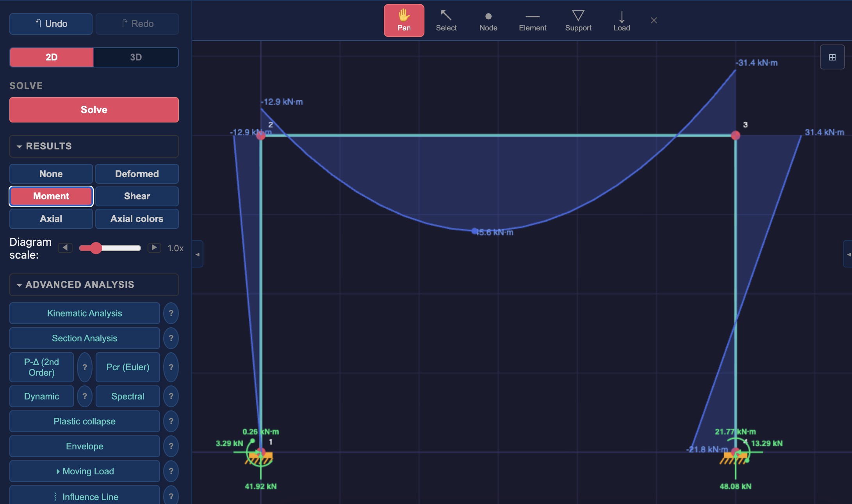Close the toolbar with the X icon
The height and width of the screenshot is (504, 852).
[654, 20]
